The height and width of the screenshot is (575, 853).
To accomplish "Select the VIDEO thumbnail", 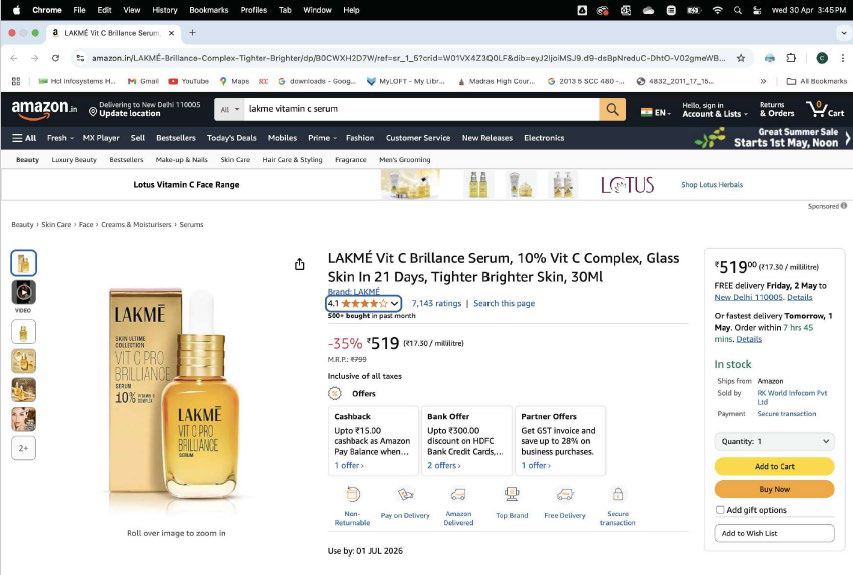I will coord(23,293).
